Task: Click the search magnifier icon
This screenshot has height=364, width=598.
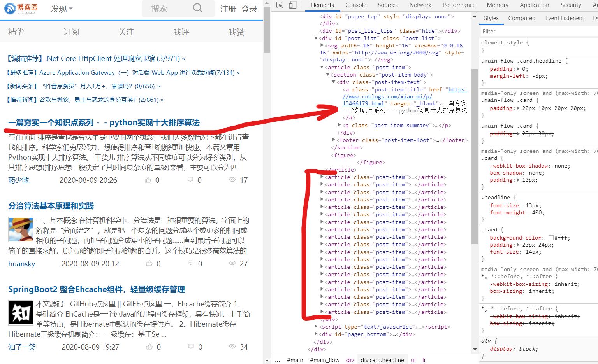Action: [198, 8]
